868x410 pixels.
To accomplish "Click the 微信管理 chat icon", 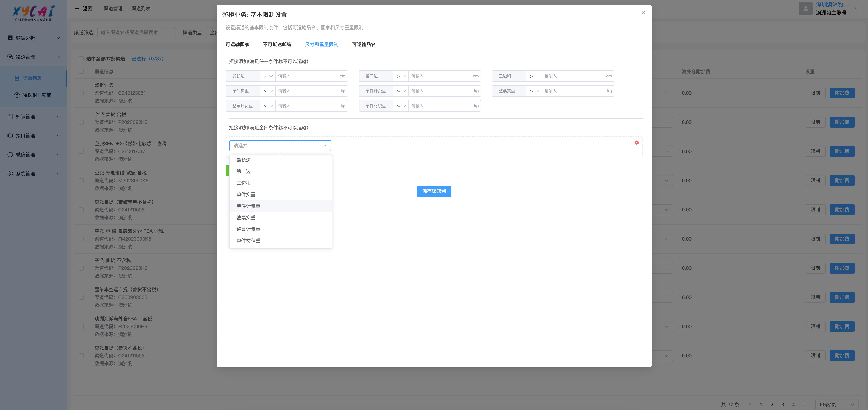I will point(10,154).
